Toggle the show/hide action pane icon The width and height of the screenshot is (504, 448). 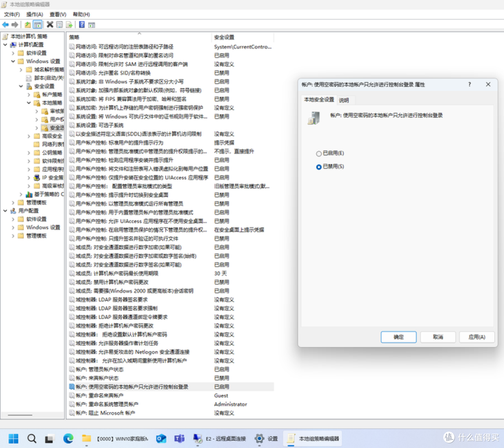[91, 25]
